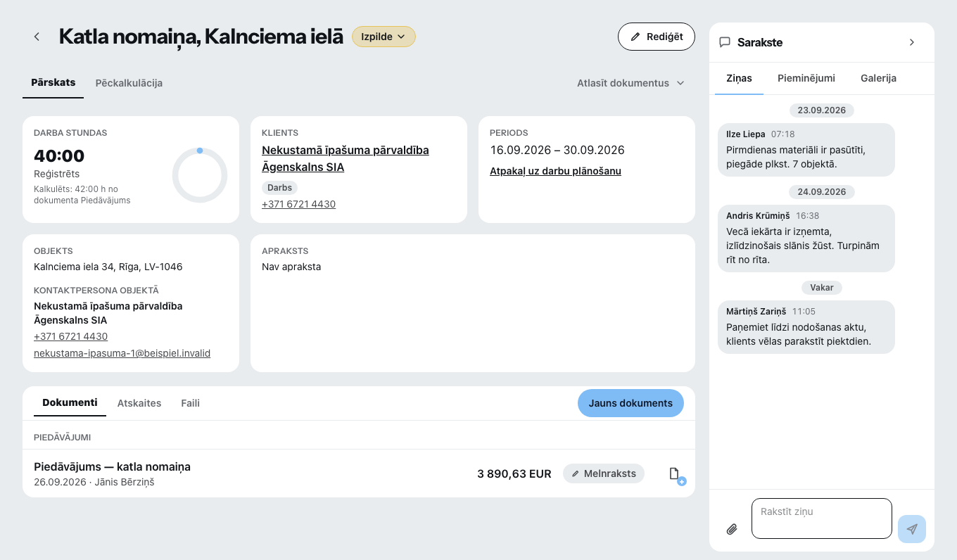Switch to the Faili tab

pyautogui.click(x=190, y=403)
